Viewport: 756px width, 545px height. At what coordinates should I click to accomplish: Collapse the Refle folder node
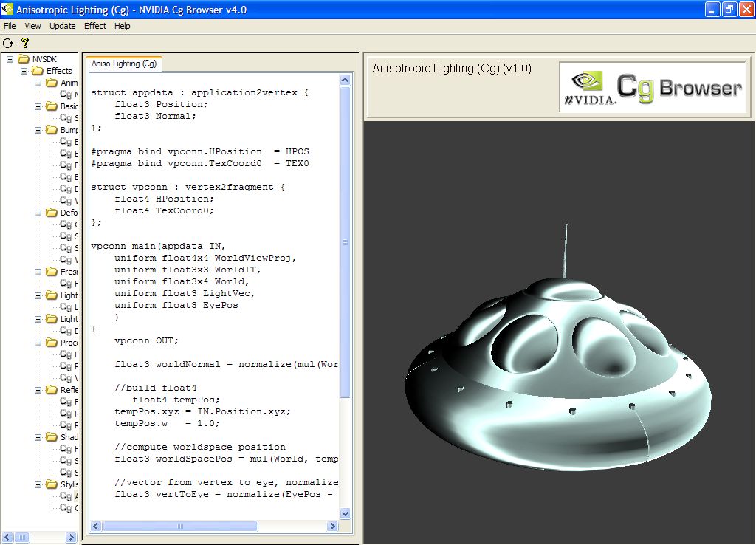coord(38,390)
